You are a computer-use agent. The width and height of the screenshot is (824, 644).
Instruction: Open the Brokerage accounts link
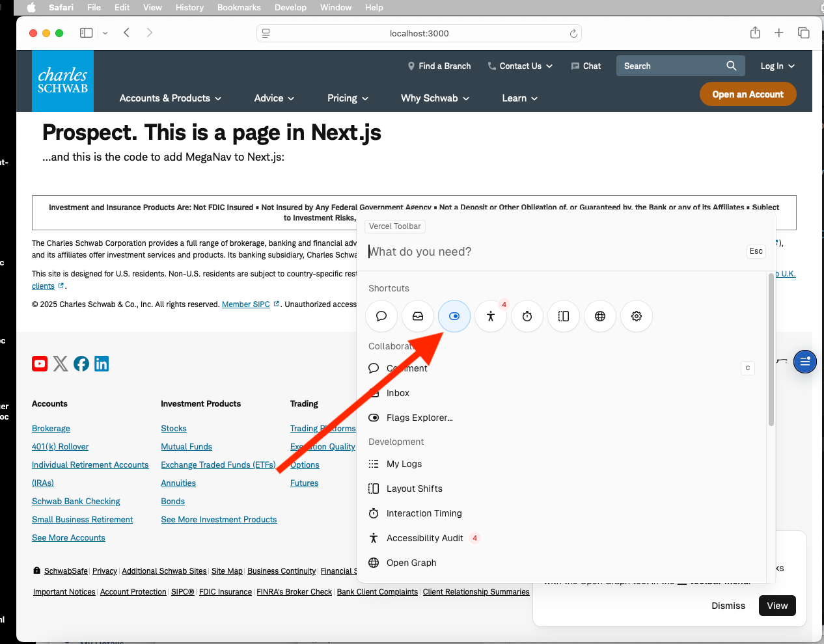51,428
